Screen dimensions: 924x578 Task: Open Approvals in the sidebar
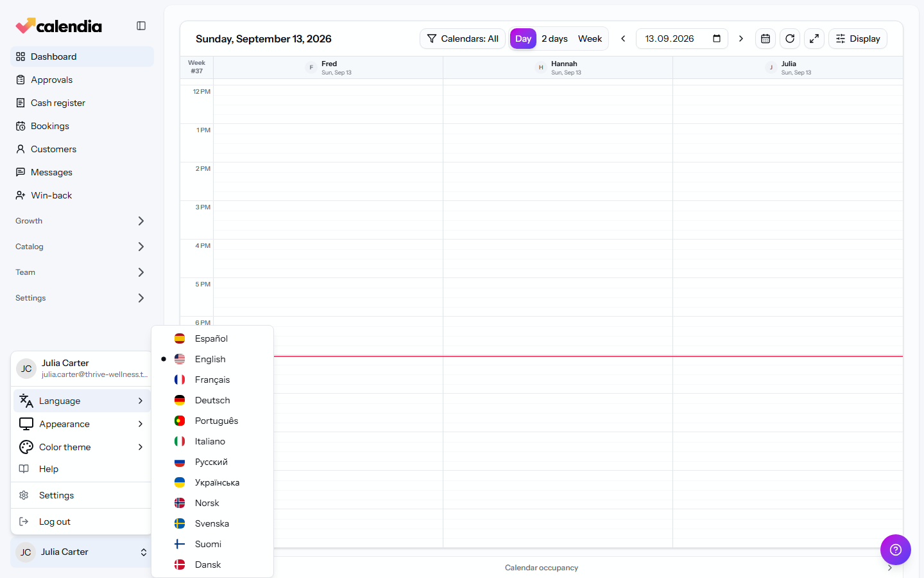(x=82, y=80)
